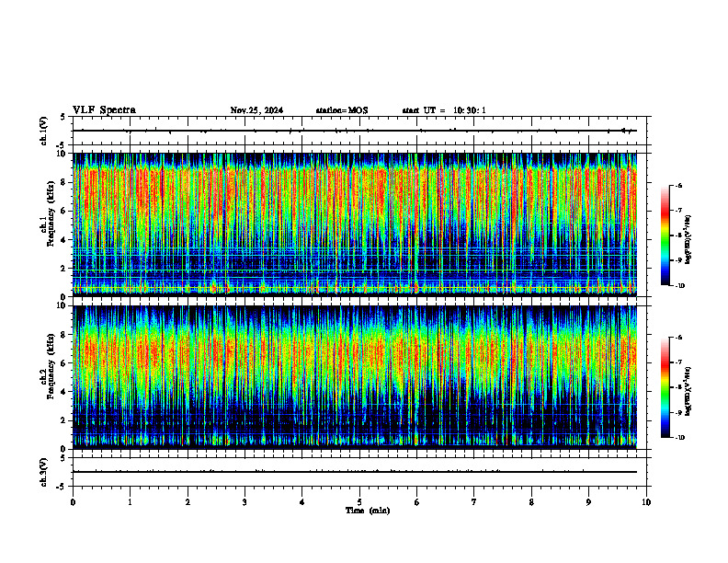Click inside the ch.2 spectrogram panel
The width and height of the screenshot is (728, 563).
coord(355,377)
